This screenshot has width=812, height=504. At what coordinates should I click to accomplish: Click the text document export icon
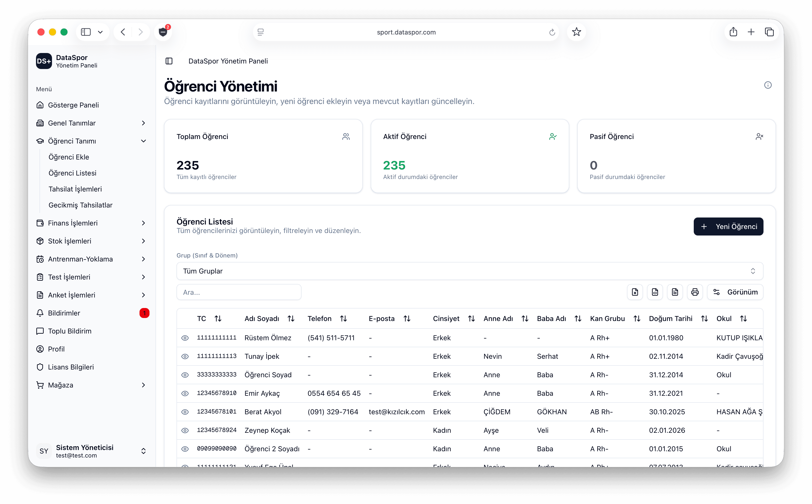coord(675,292)
